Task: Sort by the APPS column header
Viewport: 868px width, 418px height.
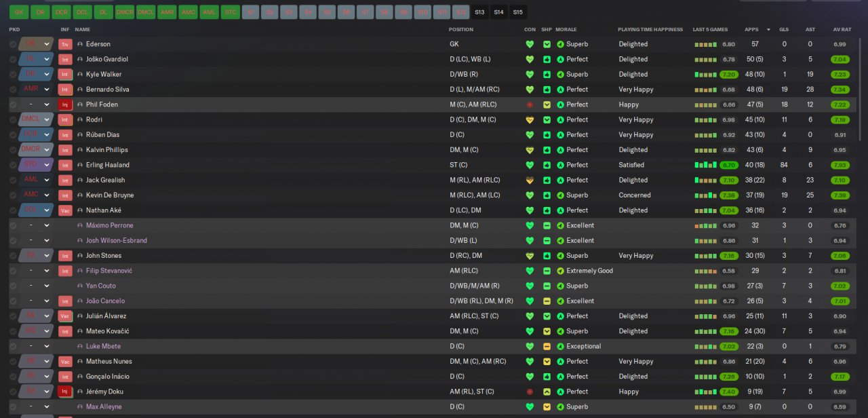Action: (751, 30)
